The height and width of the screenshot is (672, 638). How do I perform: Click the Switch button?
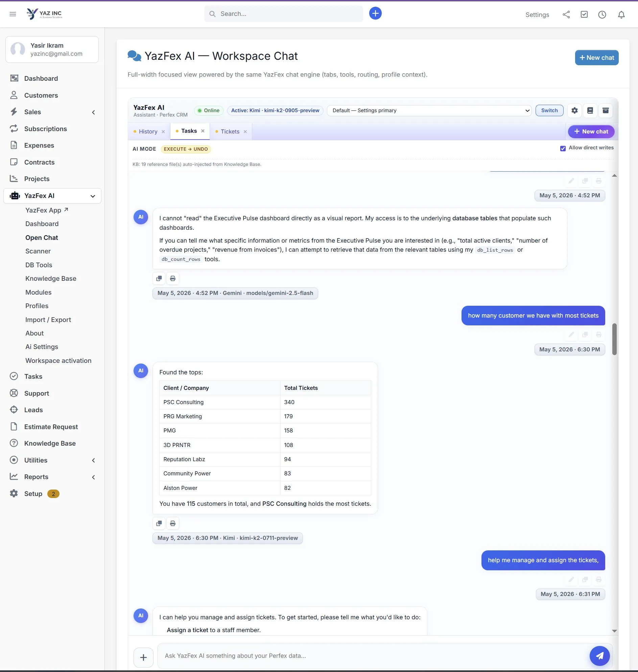click(549, 110)
